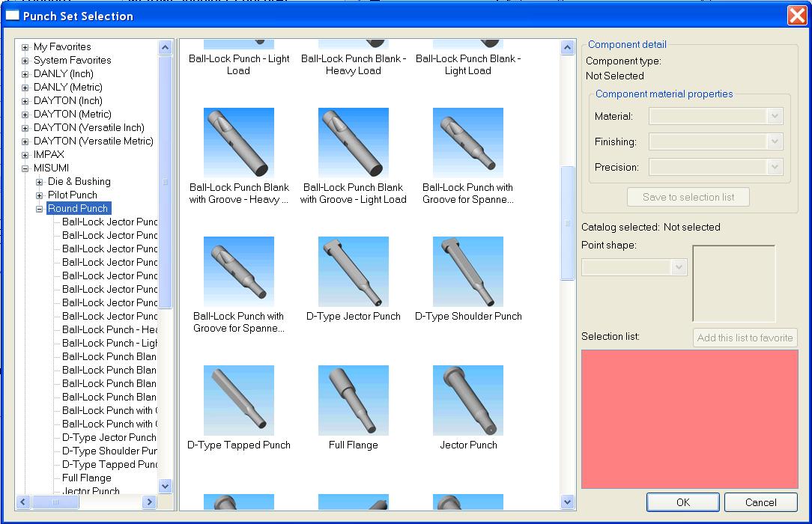
Task: Pick the Full Flange punch icon
Action: [x=353, y=400]
